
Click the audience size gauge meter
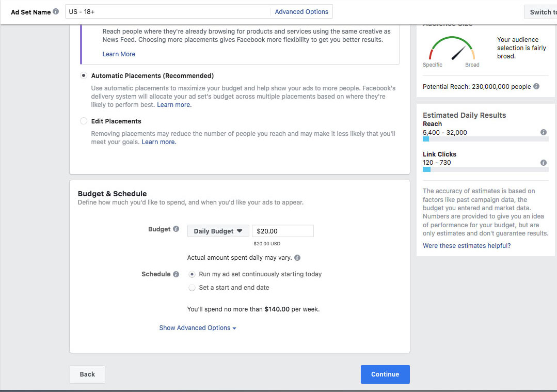452,51
